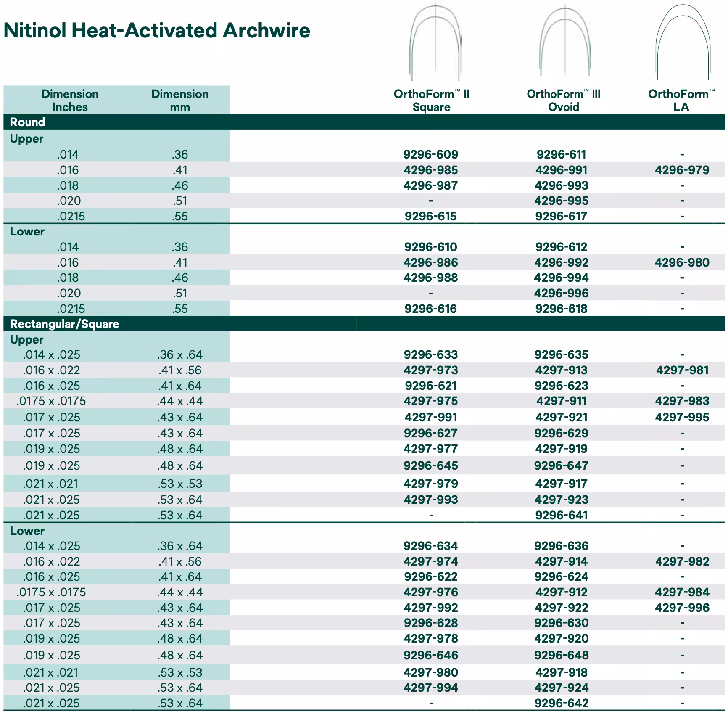Select part number 4296-991
This screenshot has height=714, width=728.
click(562, 170)
